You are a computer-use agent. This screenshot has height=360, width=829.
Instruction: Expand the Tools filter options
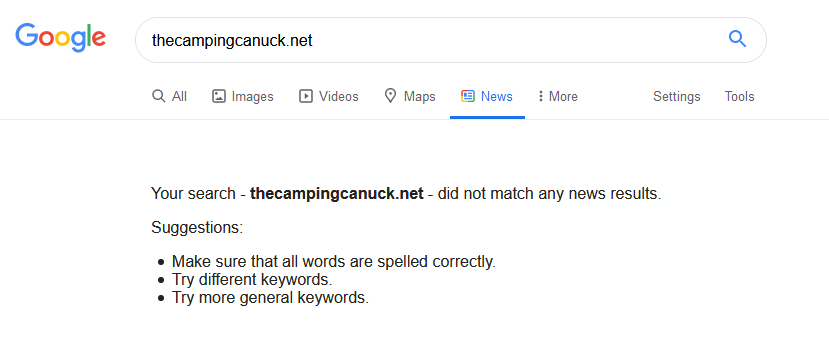coord(739,96)
